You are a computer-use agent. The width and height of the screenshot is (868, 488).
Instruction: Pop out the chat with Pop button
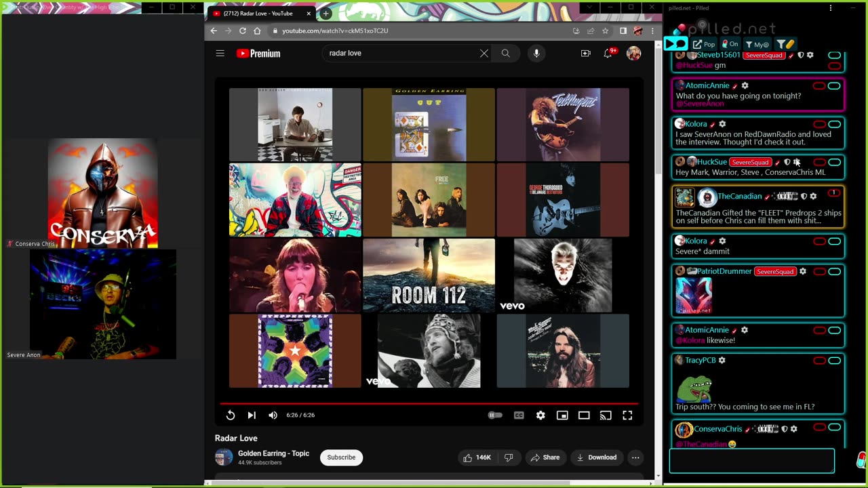click(704, 44)
